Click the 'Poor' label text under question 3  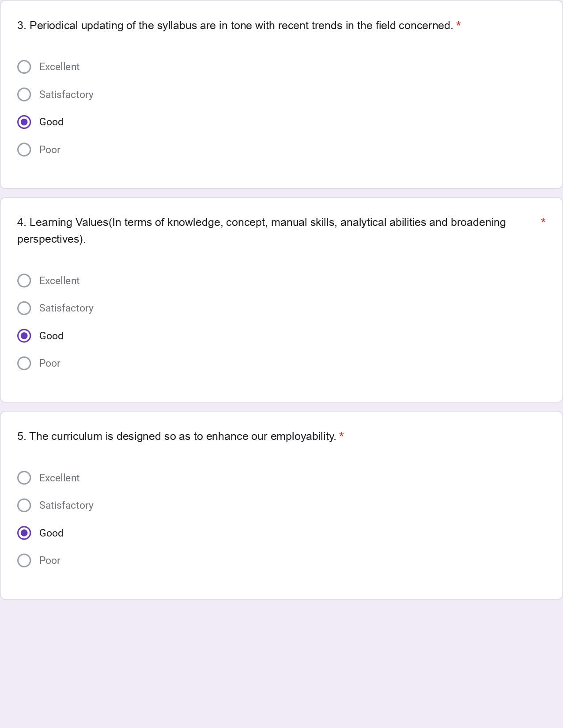pos(49,150)
